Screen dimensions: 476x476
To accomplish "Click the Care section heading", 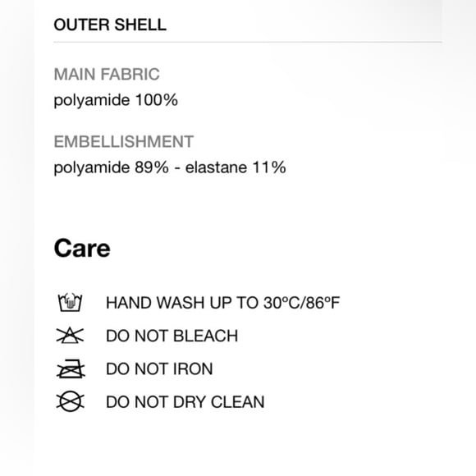I will [x=82, y=249].
